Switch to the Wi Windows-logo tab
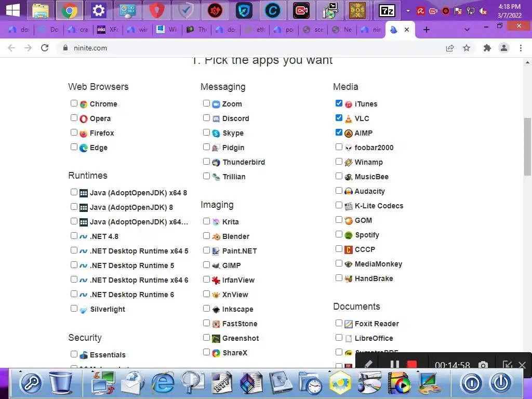Image resolution: width=532 pixels, height=399 pixels. tap(167, 30)
